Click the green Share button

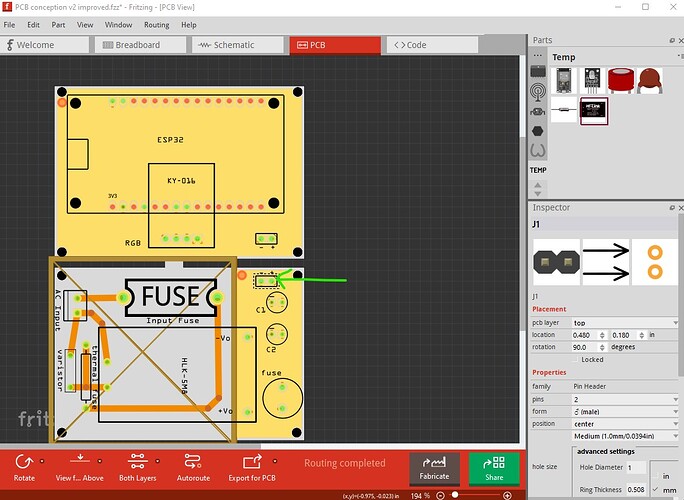pos(494,469)
